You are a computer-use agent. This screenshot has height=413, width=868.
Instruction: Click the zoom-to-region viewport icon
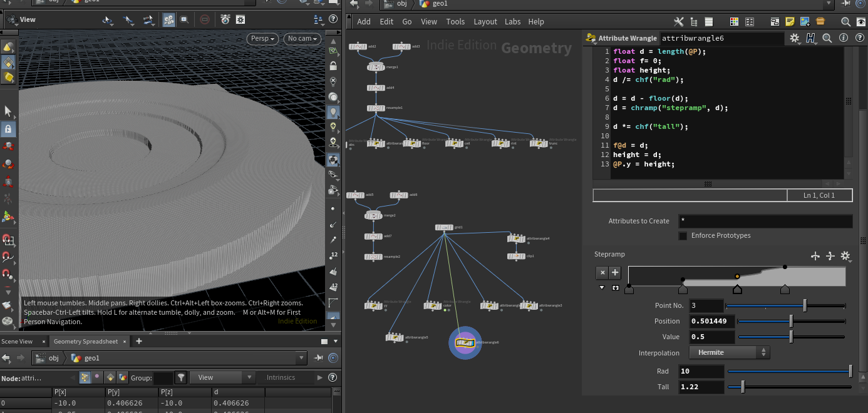(185, 20)
